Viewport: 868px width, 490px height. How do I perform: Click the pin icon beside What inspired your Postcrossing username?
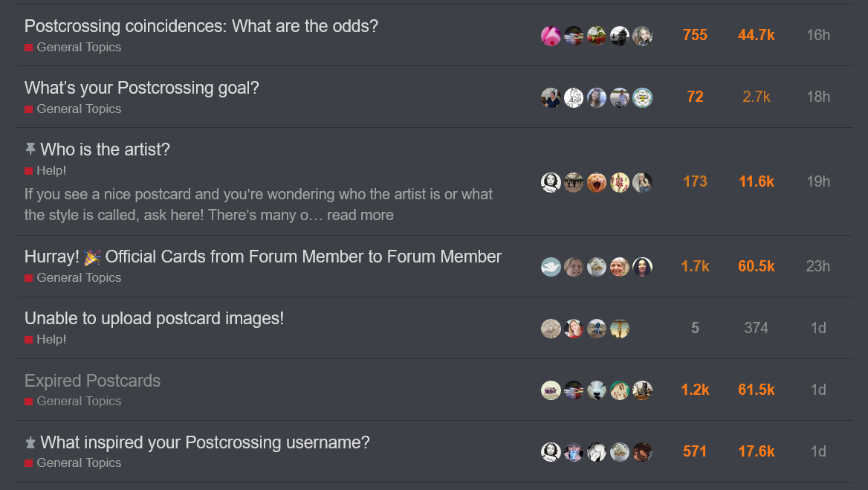[x=30, y=442]
